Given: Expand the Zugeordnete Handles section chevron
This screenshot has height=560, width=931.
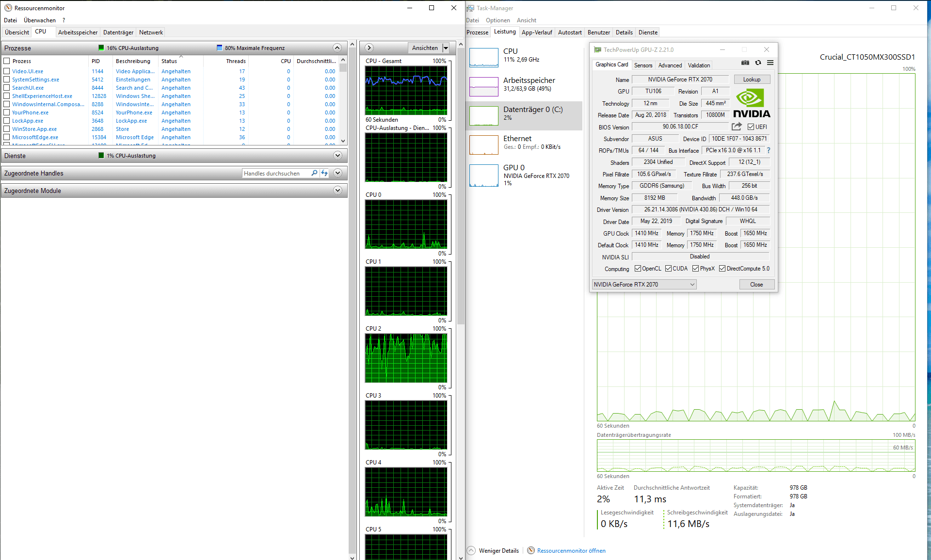Looking at the screenshot, I should [x=337, y=173].
